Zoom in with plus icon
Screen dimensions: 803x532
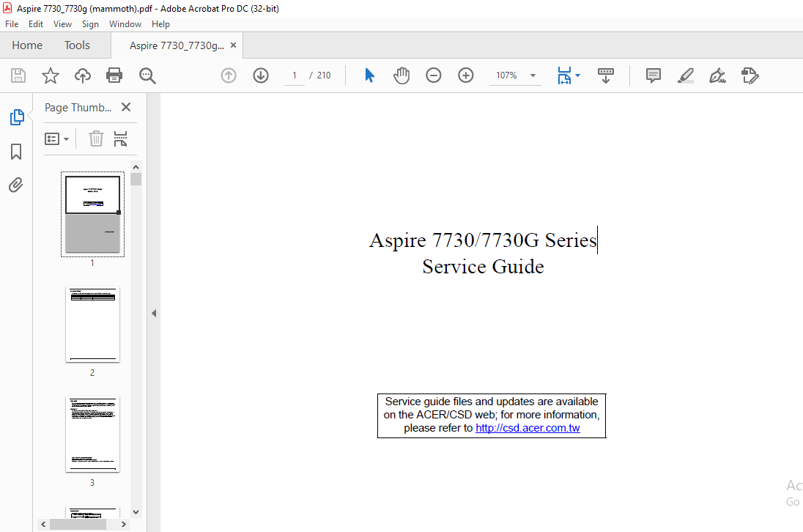tap(465, 75)
